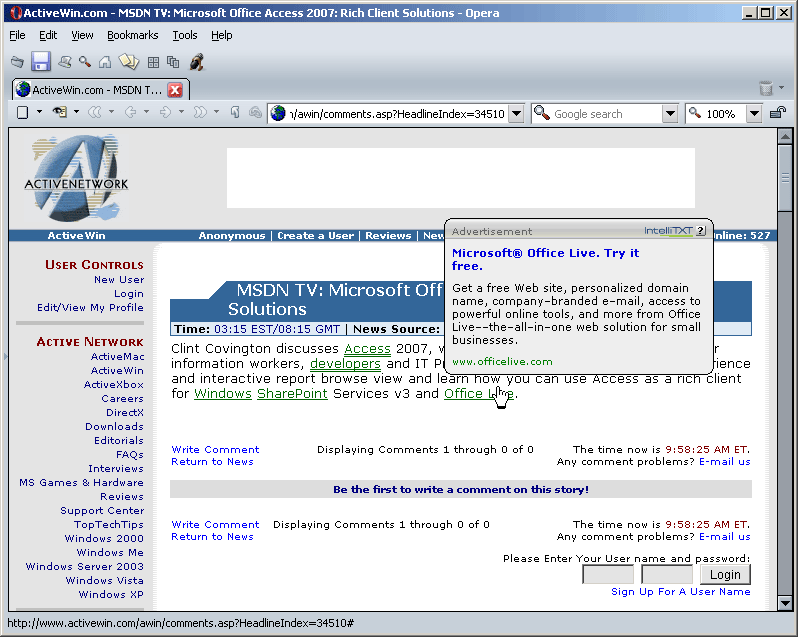Click the padlock page security icon
The width and height of the screenshot is (798, 637).
tap(778, 112)
